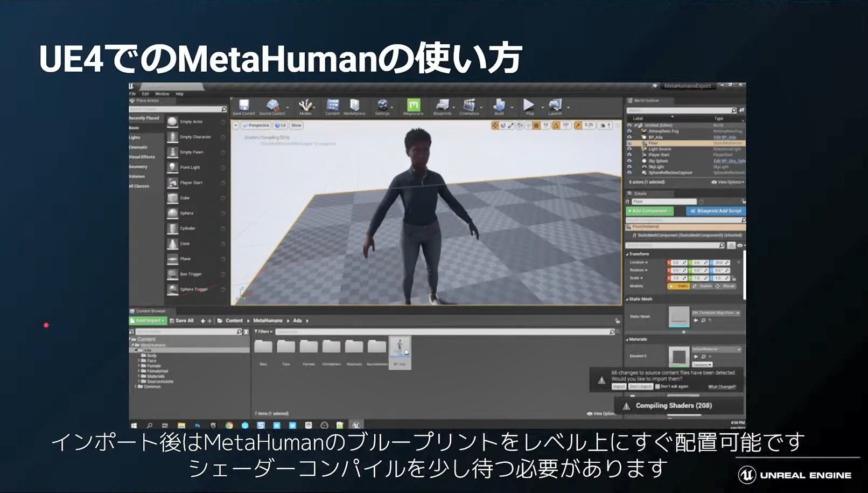Viewport: 868px width, 493px height.
Task: Click the green Add Component button
Action: 649,211
